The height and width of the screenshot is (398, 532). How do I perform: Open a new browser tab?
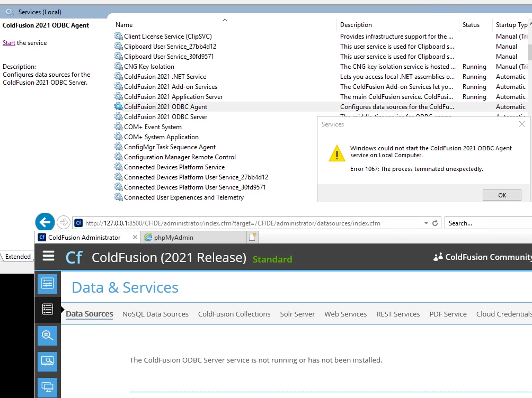click(x=253, y=237)
